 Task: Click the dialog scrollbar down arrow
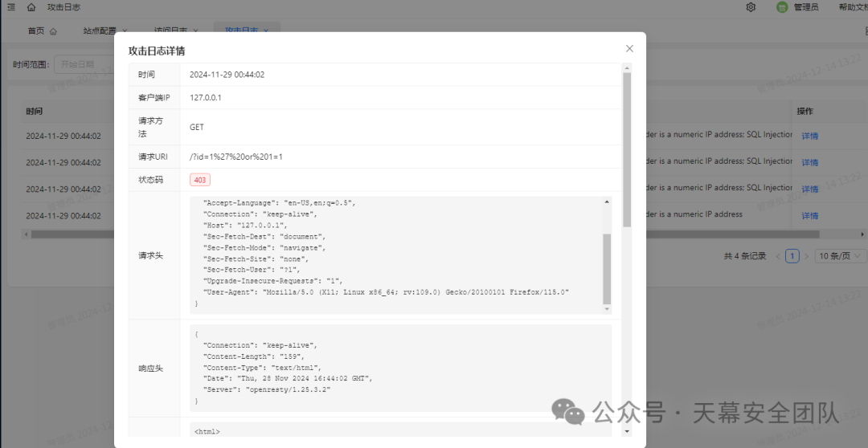627,431
